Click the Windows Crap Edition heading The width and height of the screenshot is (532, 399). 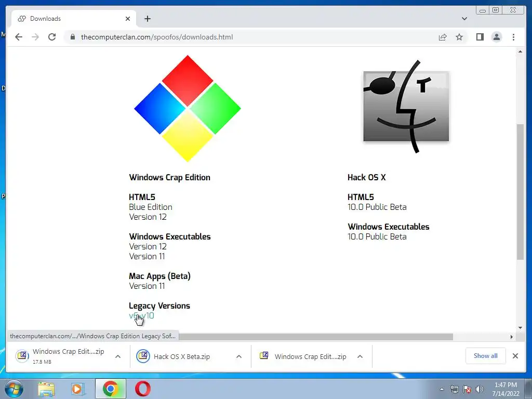coord(170,178)
